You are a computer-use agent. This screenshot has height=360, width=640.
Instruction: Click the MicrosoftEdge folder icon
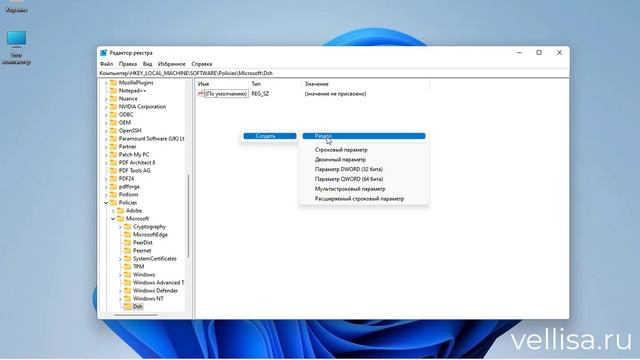point(128,235)
